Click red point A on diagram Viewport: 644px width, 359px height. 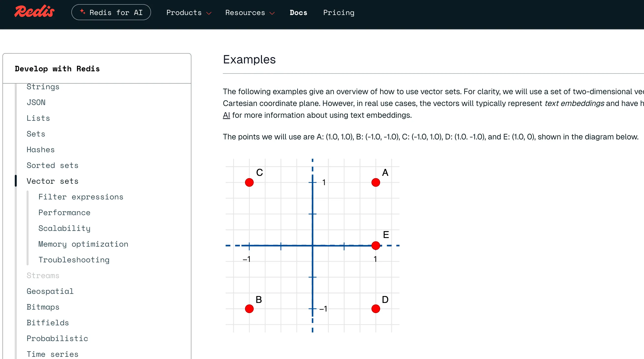tap(375, 182)
